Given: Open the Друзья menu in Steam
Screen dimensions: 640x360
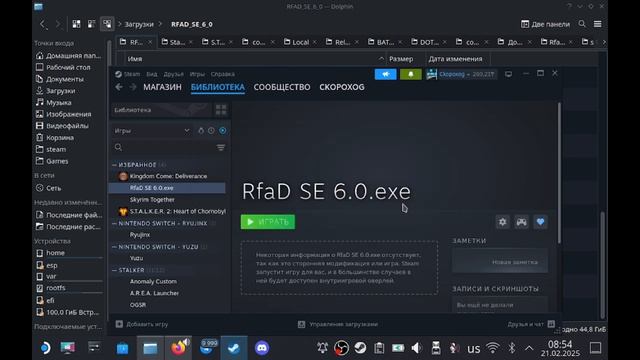Looking at the screenshot, I should pyautogui.click(x=173, y=74).
